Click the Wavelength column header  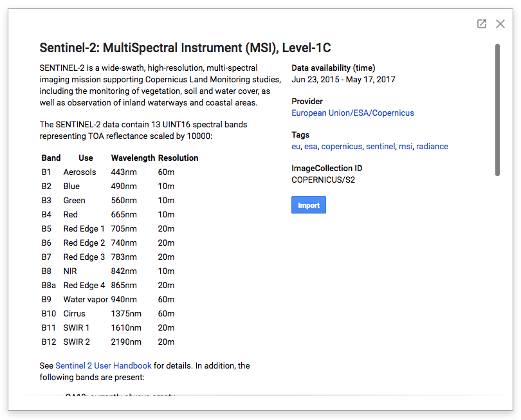pos(133,158)
